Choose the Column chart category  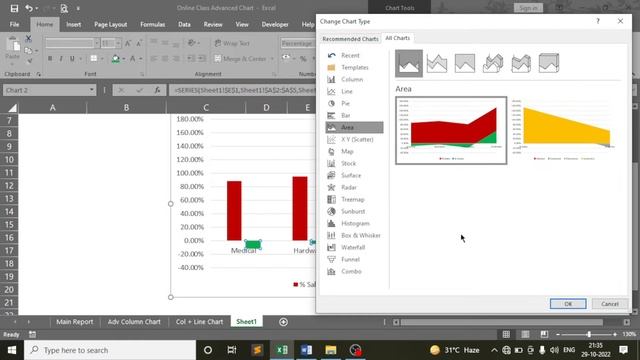(354, 79)
